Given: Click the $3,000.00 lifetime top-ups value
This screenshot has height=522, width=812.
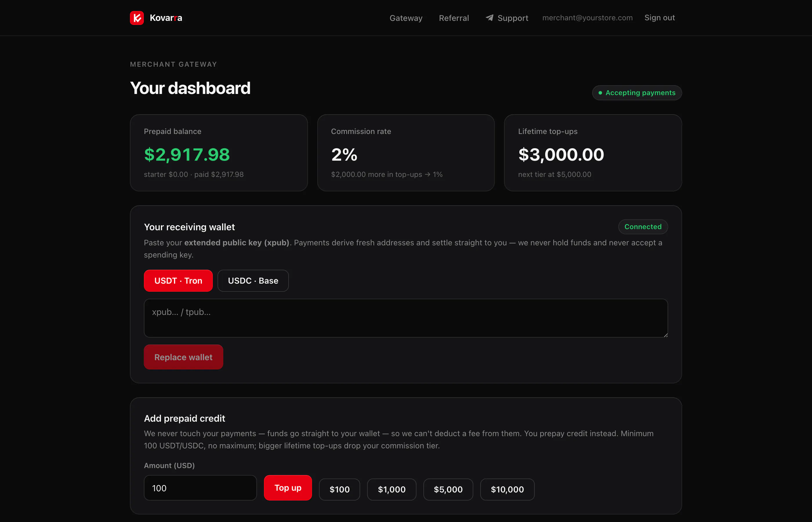Looking at the screenshot, I should (561, 155).
